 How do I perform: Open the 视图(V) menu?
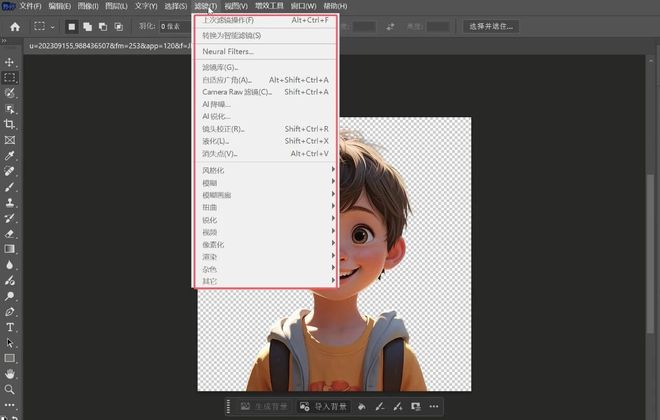click(x=236, y=6)
